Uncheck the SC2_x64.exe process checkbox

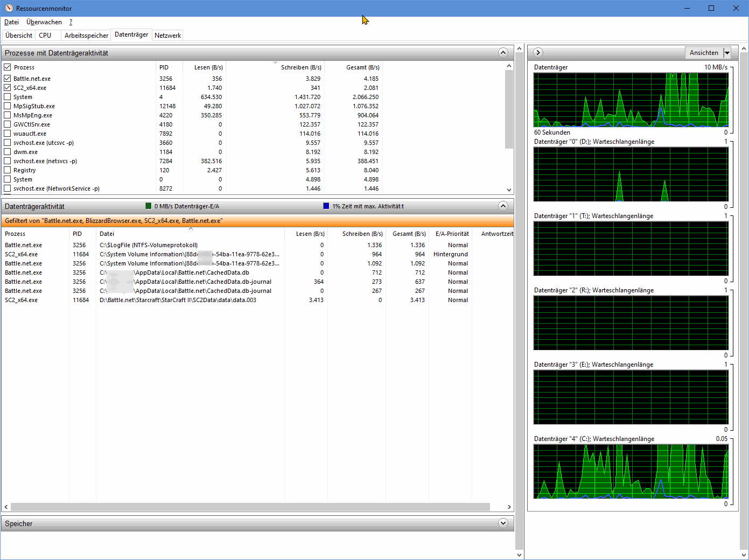click(x=8, y=88)
